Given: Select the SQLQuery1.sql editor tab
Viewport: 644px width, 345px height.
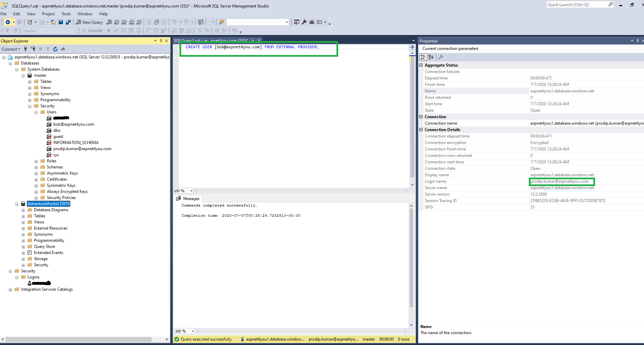Looking at the screenshot, I should click(x=211, y=41).
